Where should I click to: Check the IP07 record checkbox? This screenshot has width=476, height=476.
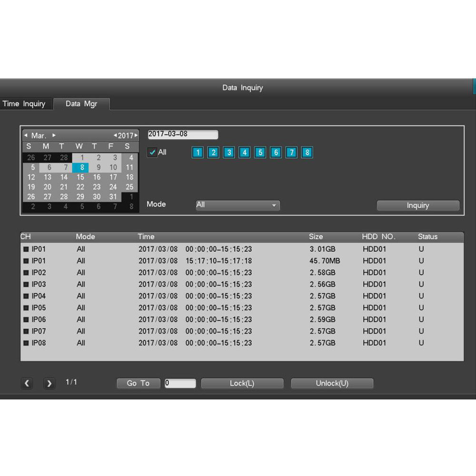[26, 331]
